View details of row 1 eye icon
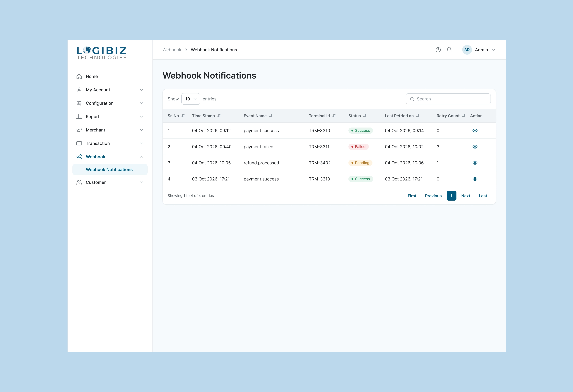Viewport: 573px width, 392px height. click(475, 131)
